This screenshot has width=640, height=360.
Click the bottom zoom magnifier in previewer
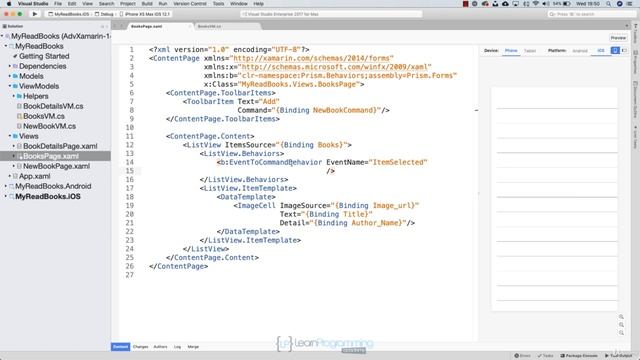pos(621,333)
